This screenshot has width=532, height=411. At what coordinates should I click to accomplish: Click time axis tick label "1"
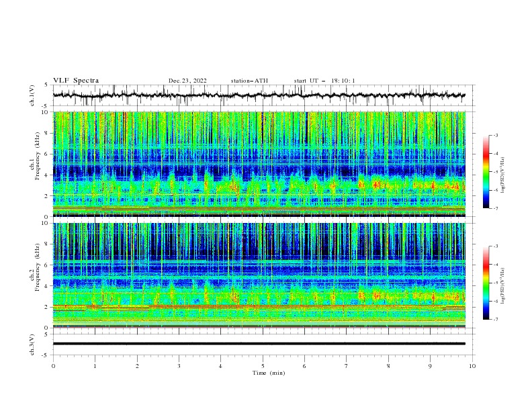point(95,366)
